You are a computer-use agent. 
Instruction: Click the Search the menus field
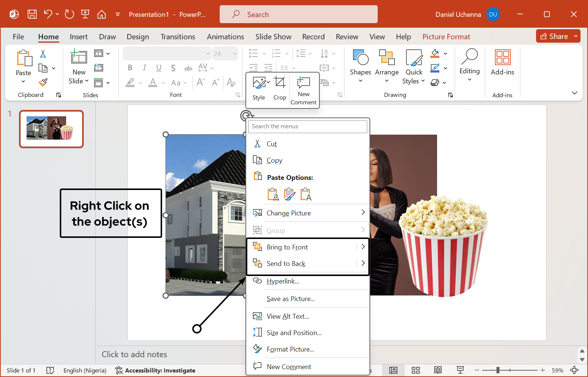coord(307,126)
